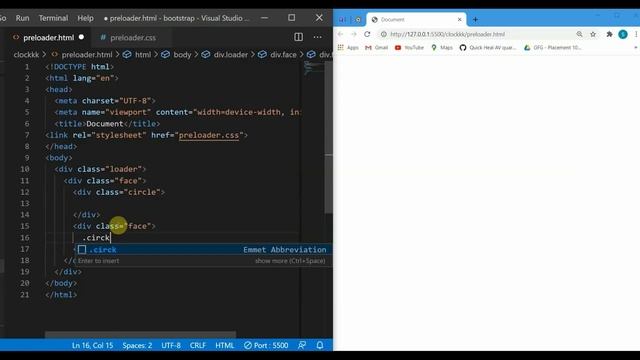
Task: Click the preloader.css link in line 7
Action: coord(209,135)
